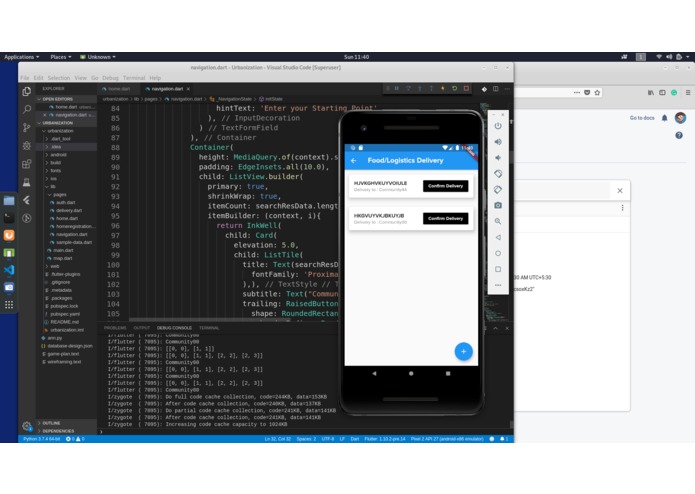
Task: Open the Extensions view in activity bar
Action: click(x=27, y=164)
